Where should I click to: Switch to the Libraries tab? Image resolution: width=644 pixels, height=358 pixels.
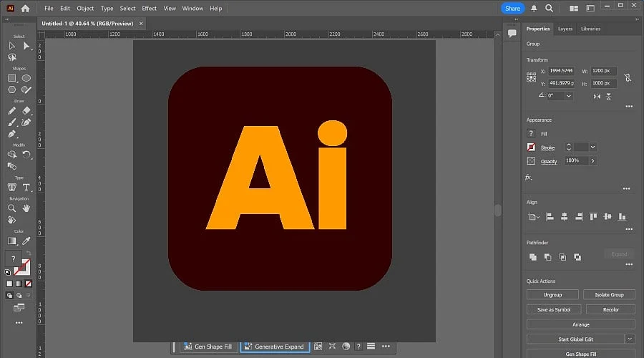[590, 29]
